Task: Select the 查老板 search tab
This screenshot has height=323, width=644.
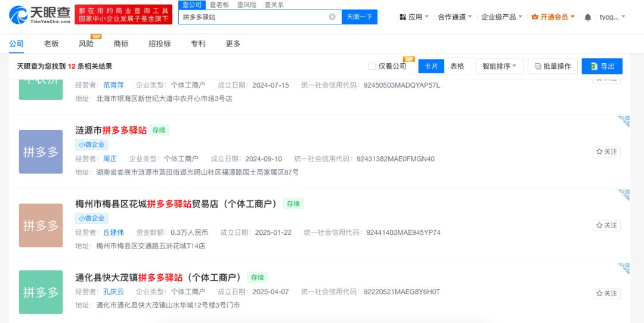Action: [219, 5]
